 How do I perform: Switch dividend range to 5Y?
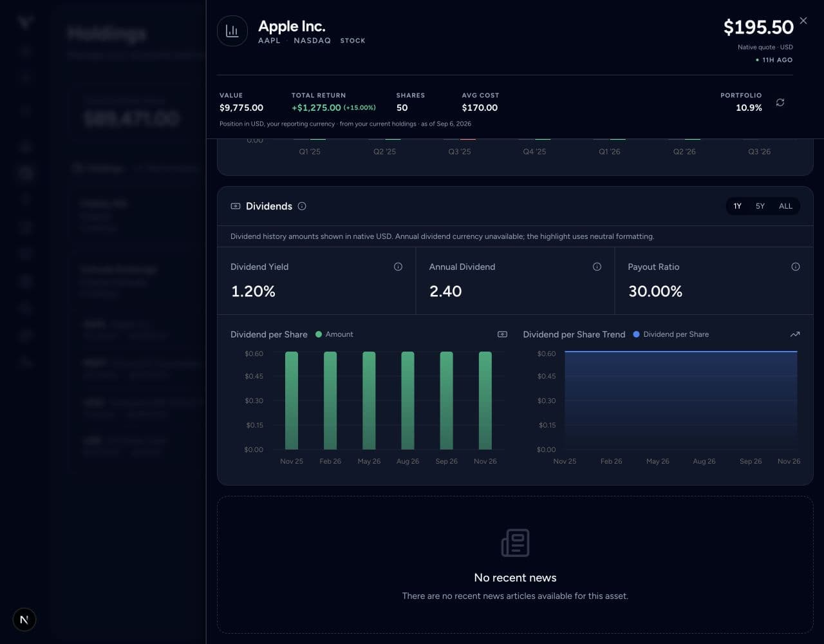click(x=760, y=206)
